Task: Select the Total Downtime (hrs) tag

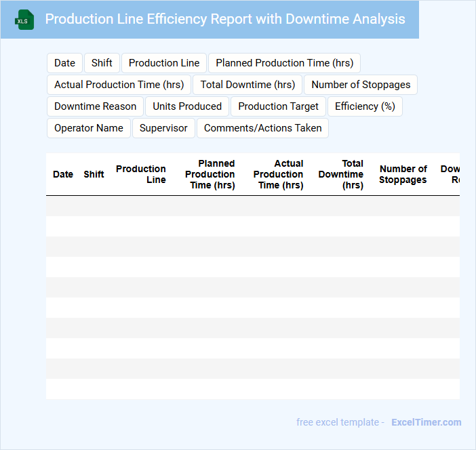Action: 247,85
